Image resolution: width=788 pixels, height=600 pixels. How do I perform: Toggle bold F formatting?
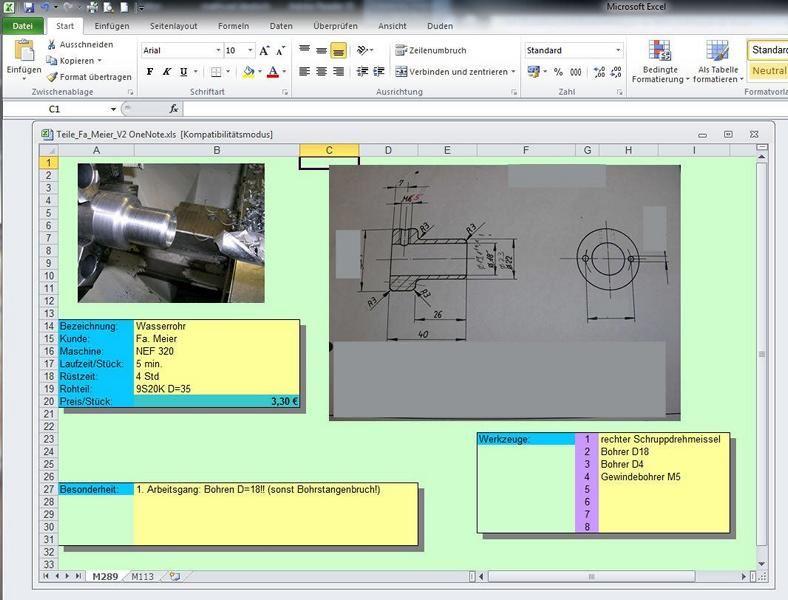[150, 72]
